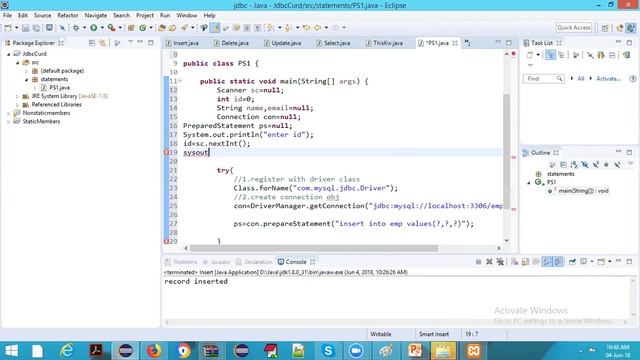
Task: Open the Window menu
Action: (x=187, y=16)
